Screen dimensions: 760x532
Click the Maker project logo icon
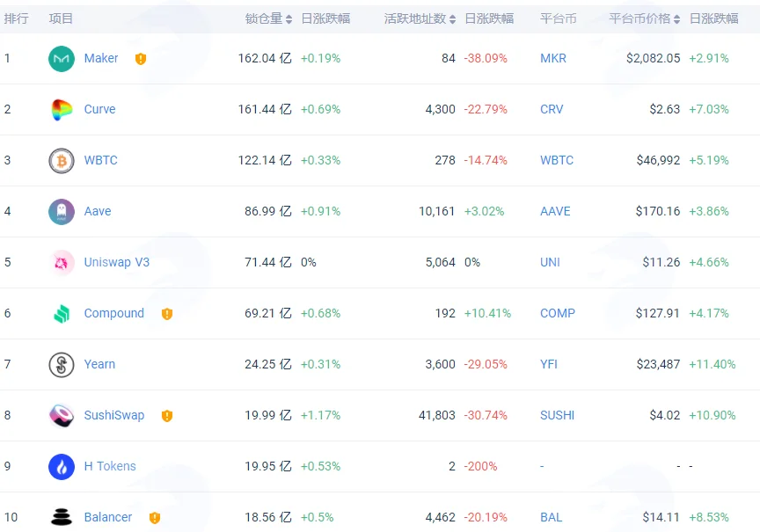[62, 59]
